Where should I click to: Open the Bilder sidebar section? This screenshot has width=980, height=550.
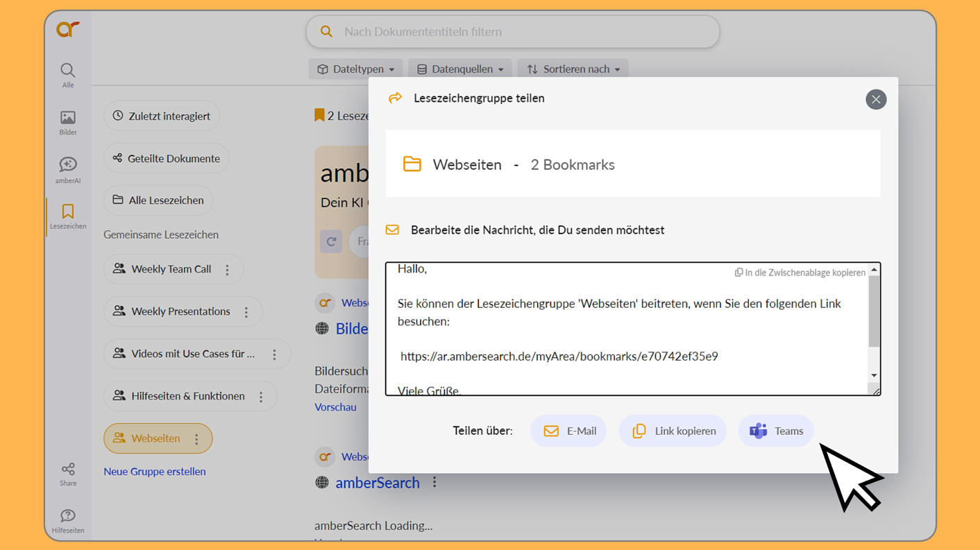click(x=67, y=123)
